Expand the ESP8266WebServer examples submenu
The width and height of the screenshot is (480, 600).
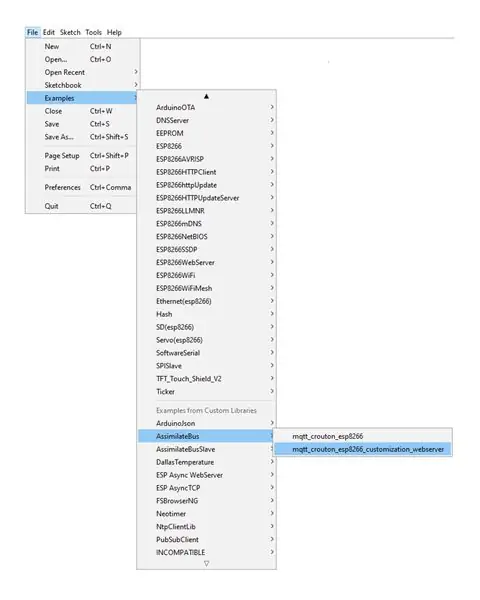coord(206,262)
